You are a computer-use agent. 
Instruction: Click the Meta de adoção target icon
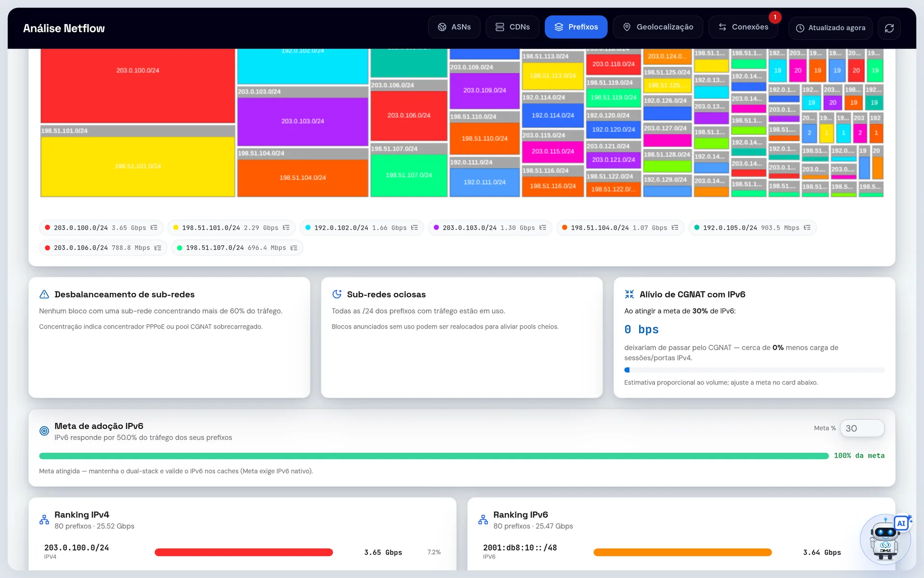point(44,431)
